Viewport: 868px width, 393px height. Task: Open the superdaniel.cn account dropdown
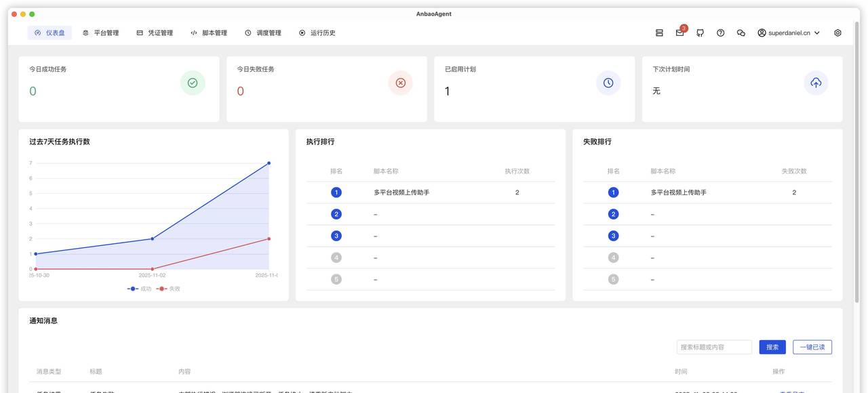(x=787, y=31)
